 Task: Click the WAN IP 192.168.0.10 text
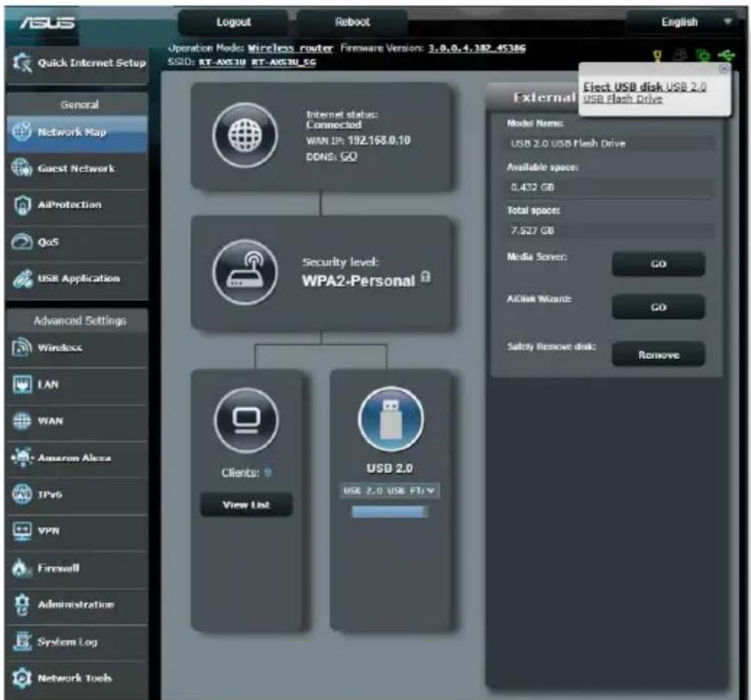point(379,140)
